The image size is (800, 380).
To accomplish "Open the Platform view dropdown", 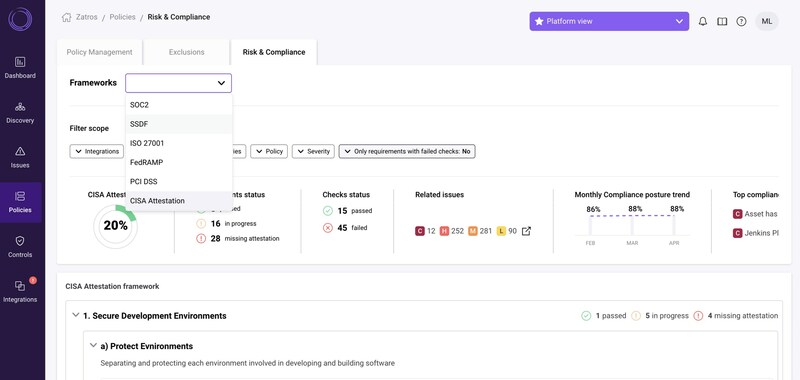I will point(609,21).
